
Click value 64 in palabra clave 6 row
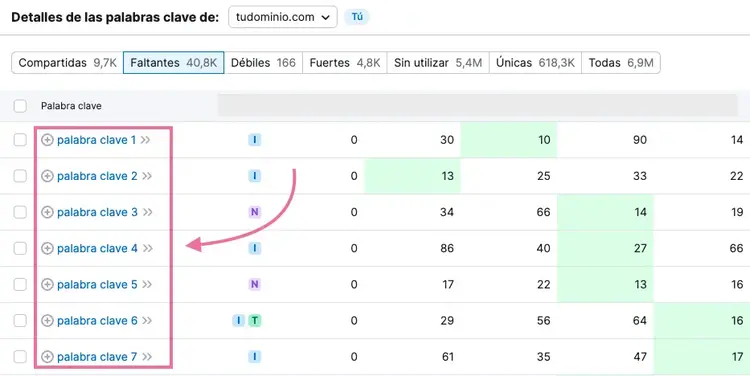[640, 321]
